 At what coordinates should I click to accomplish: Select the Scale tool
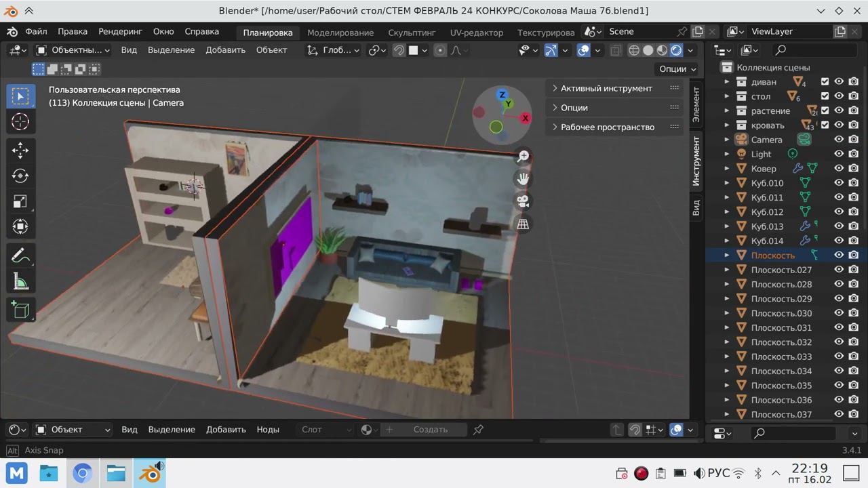click(20, 201)
